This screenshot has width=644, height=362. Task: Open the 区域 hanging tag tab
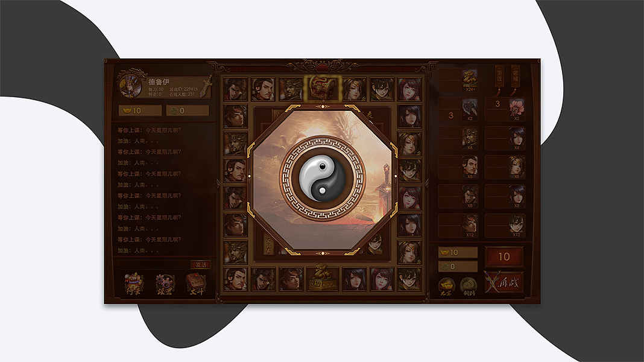(x=516, y=78)
